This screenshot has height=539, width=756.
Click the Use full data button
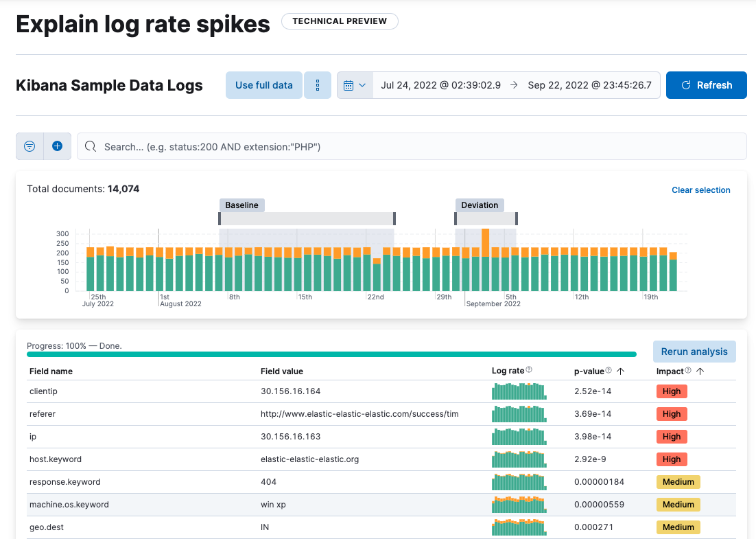tap(263, 84)
